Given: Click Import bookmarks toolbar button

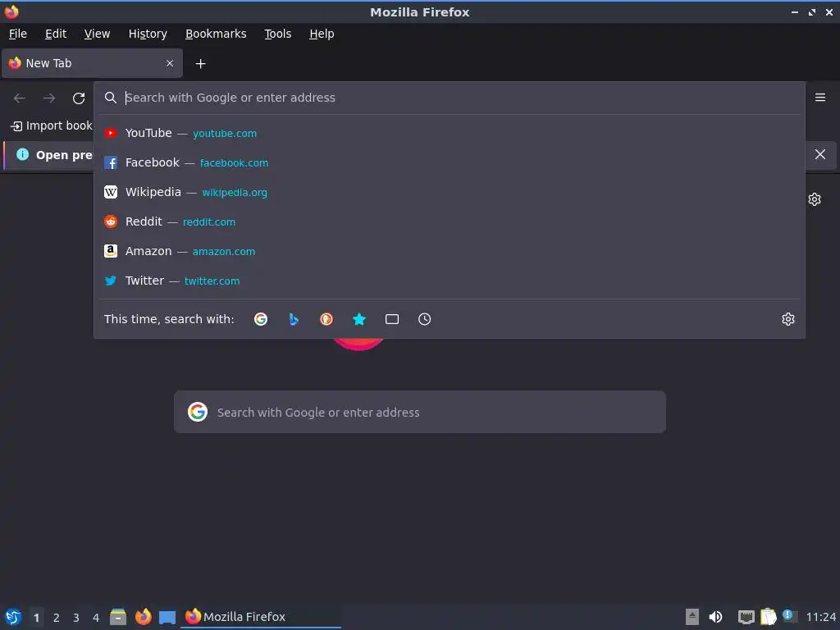Looking at the screenshot, I should coord(52,126).
